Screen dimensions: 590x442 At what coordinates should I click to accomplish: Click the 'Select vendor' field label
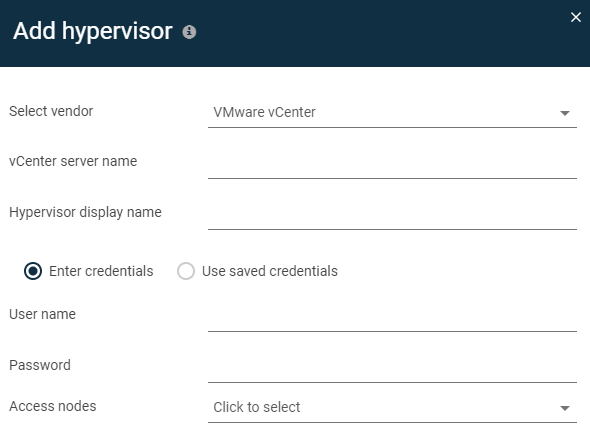pos(51,111)
